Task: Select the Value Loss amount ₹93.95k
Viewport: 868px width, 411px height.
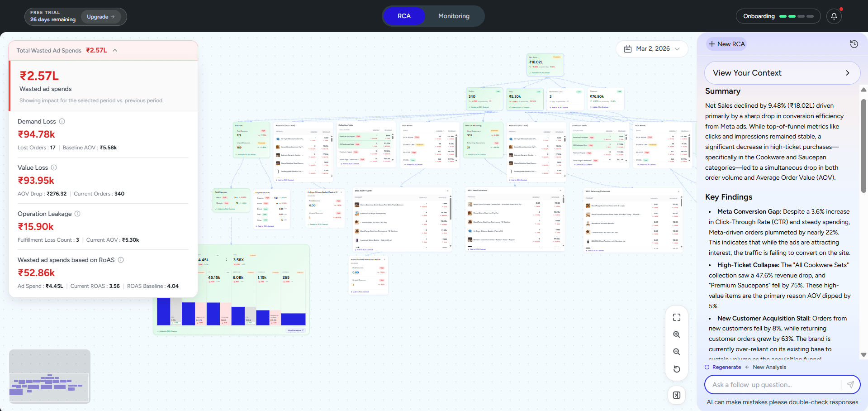Action: tap(36, 180)
